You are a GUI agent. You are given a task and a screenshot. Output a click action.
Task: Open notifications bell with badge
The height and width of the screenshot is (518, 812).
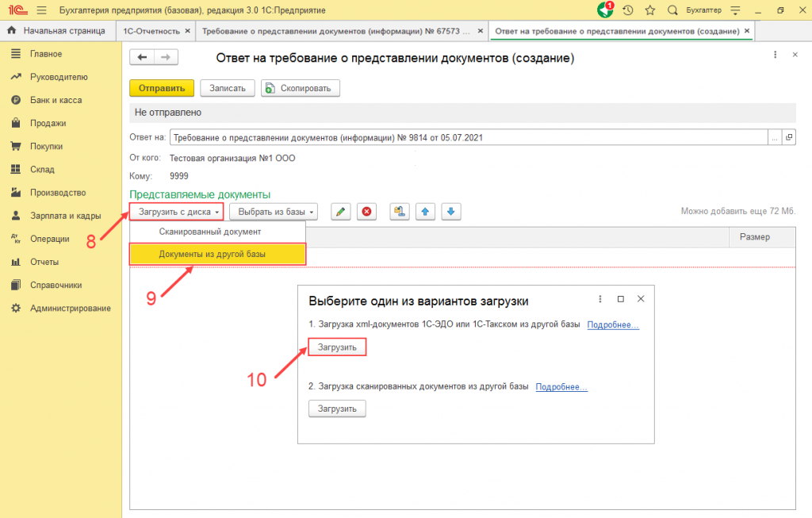605,10
